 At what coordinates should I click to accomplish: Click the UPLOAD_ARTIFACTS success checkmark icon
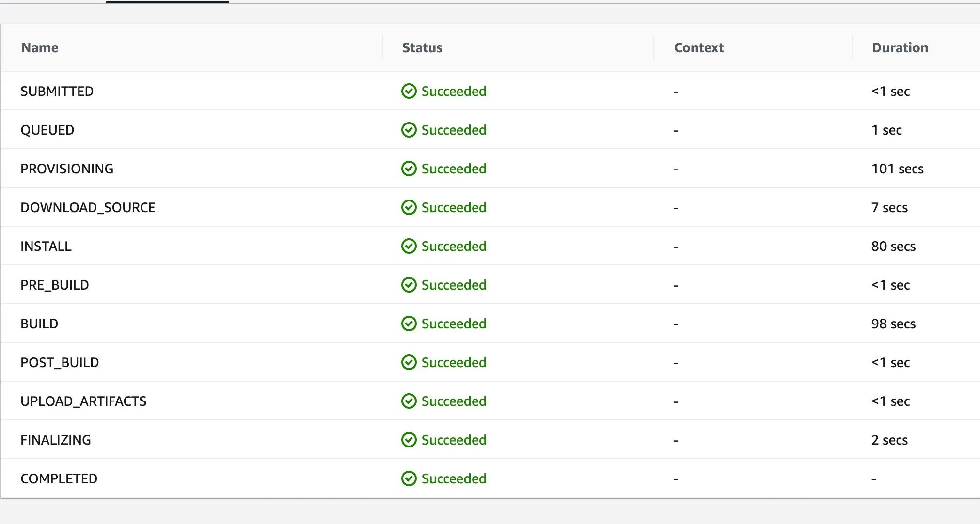[x=409, y=401]
